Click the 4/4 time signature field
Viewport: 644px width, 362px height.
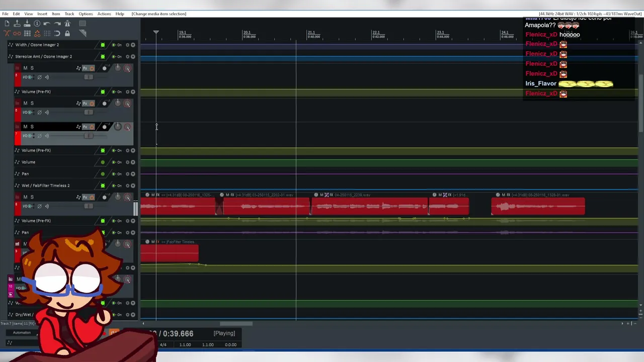[163, 345]
